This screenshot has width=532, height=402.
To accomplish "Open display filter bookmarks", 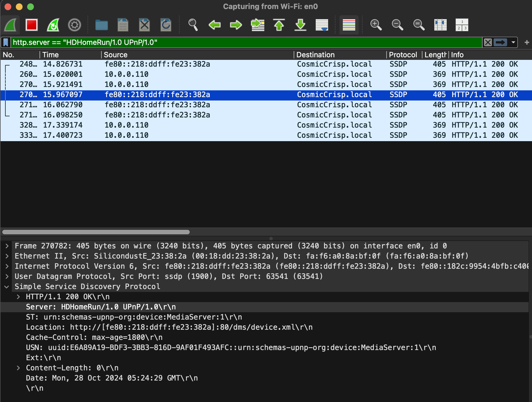I will (x=6, y=43).
